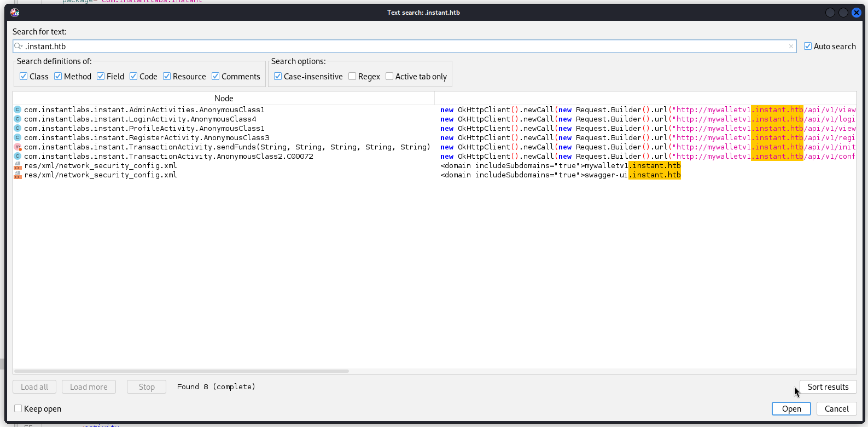The width and height of the screenshot is (868, 427).
Task: Select the TransactionActivity.AnonymousClass2.C00072 result row
Action: coord(435,156)
